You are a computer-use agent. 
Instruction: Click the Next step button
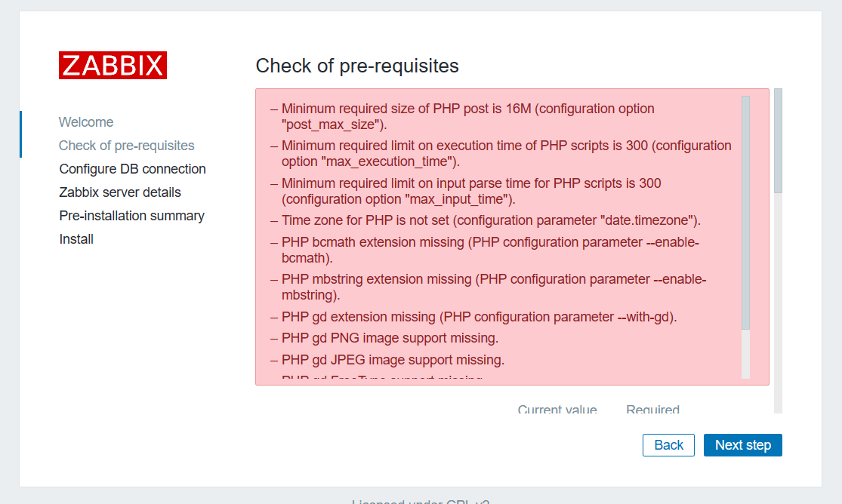(742, 445)
